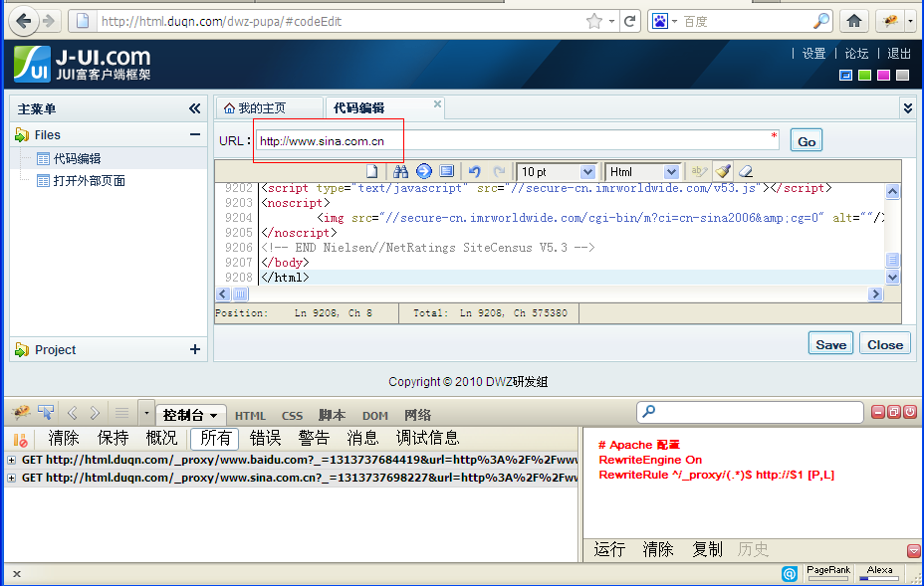Click the editor vertical scrollbar up arrow
924x586 pixels.
point(892,192)
